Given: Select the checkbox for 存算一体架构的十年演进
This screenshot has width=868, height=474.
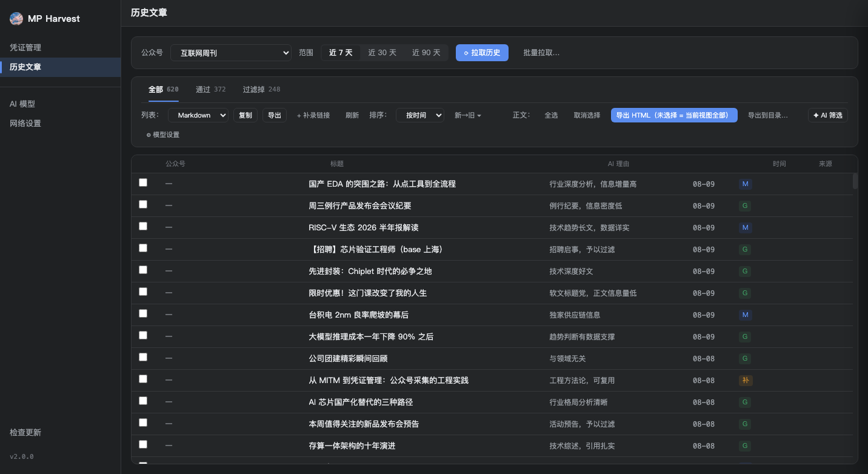Looking at the screenshot, I should click(x=143, y=444).
